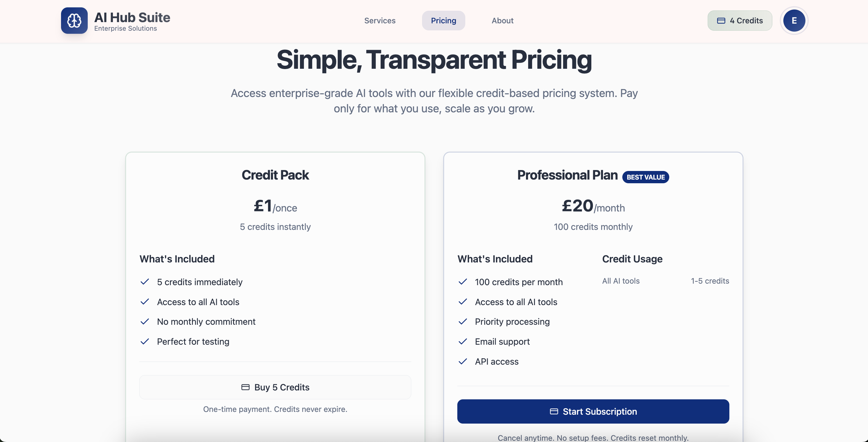Viewport: 868px width, 442px height.
Task: Click the checkmark beside Email support
Action: coord(463,342)
